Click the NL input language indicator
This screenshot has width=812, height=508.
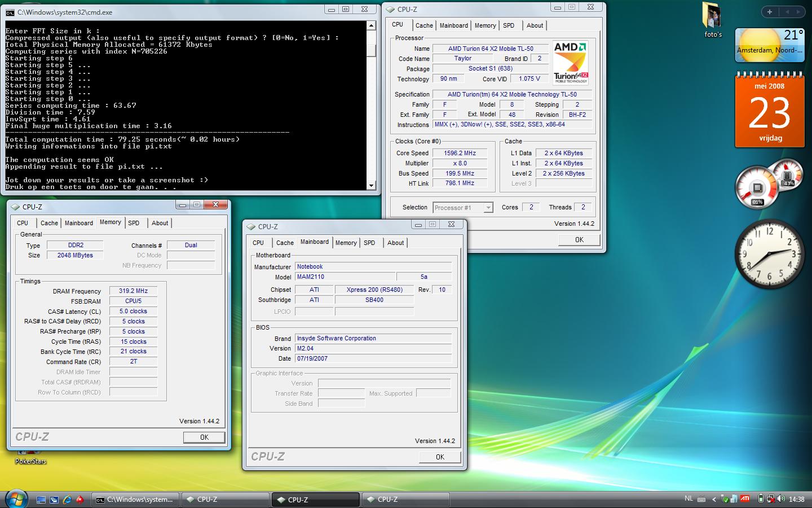(x=689, y=498)
